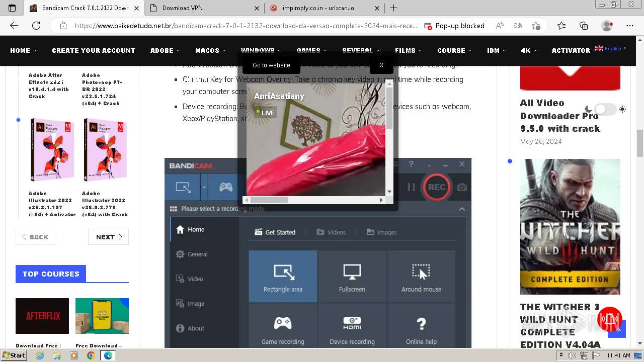Click Bandicam Device recording HDMI icon
Image resolution: width=644 pixels, height=362 pixels.
(352, 323)
